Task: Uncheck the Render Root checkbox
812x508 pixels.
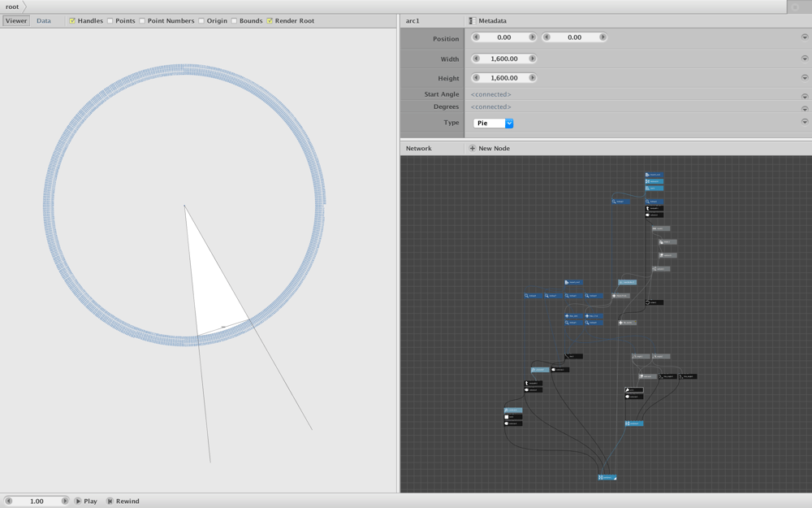Action: coord(270,21)
